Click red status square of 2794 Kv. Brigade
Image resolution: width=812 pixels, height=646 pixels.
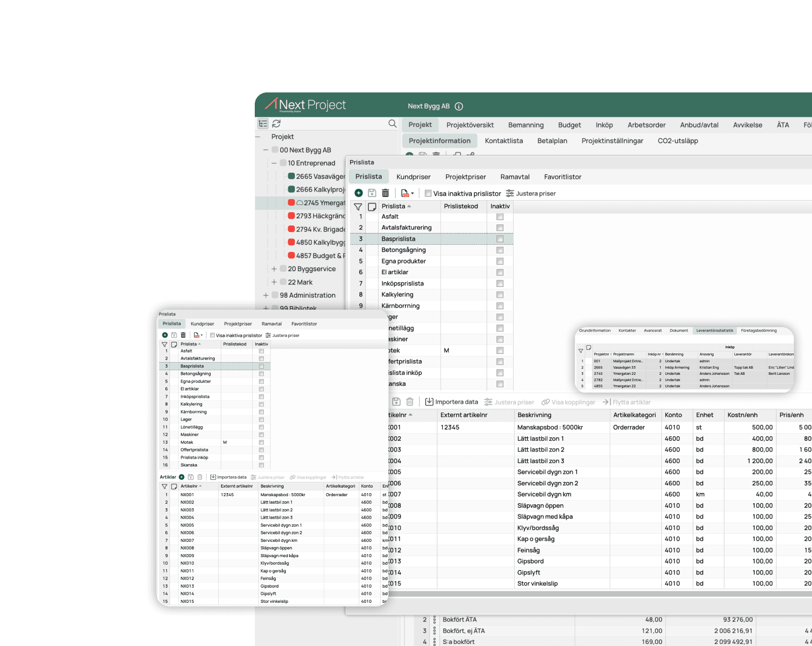tap(291, 229)
